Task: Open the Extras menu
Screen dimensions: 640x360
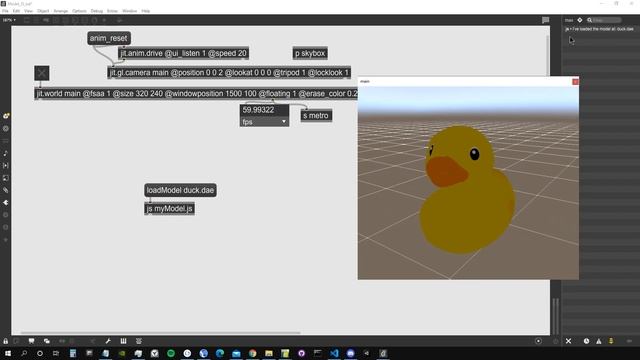Action: [x=112, y=11]
